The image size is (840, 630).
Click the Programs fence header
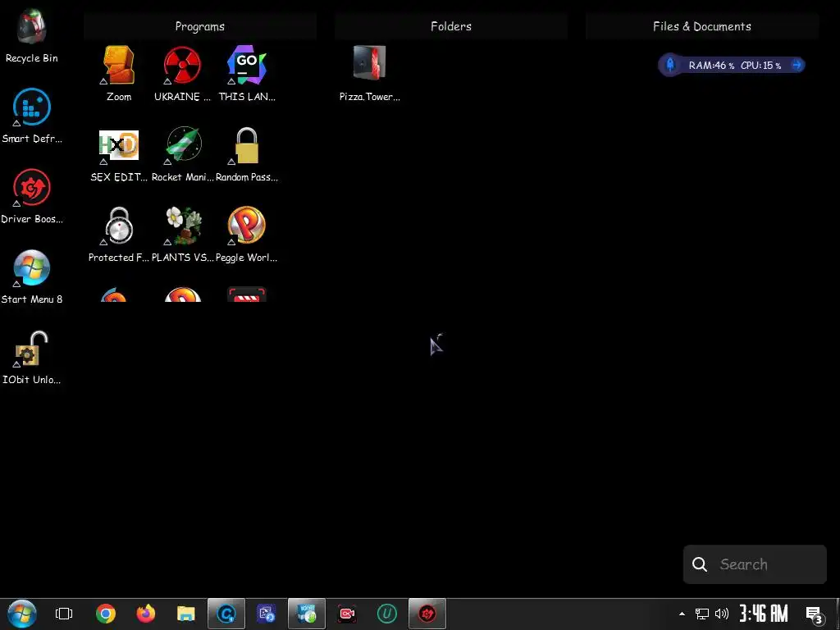(200, 26)
